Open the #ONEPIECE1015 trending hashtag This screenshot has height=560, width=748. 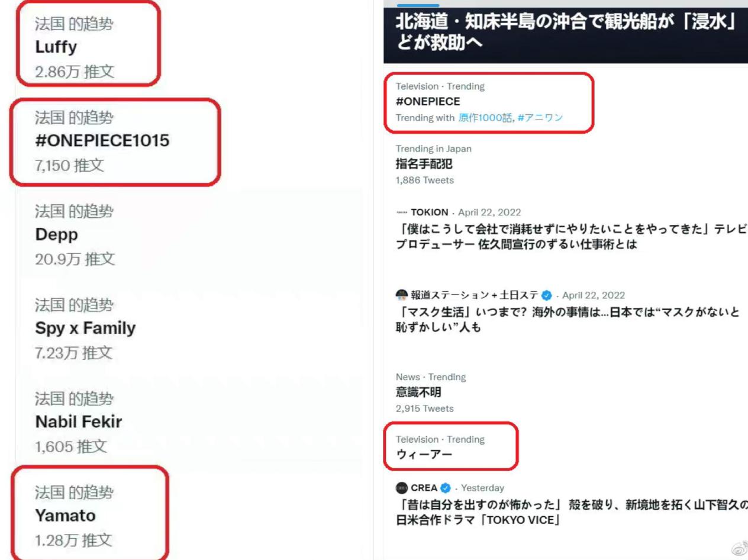click(115, 141)
